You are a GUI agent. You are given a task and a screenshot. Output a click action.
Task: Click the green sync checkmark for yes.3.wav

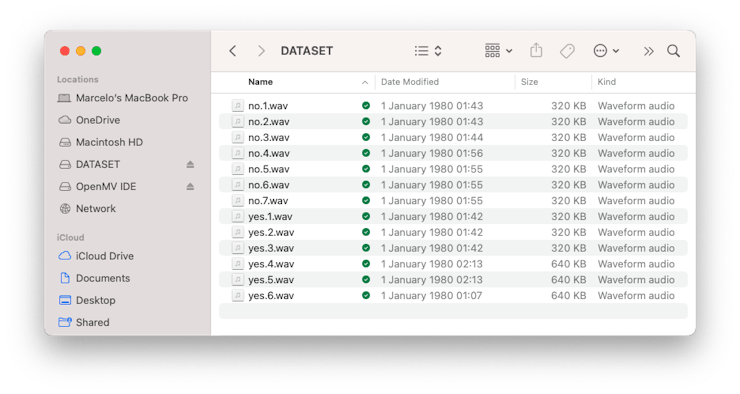tap(366, 248)
